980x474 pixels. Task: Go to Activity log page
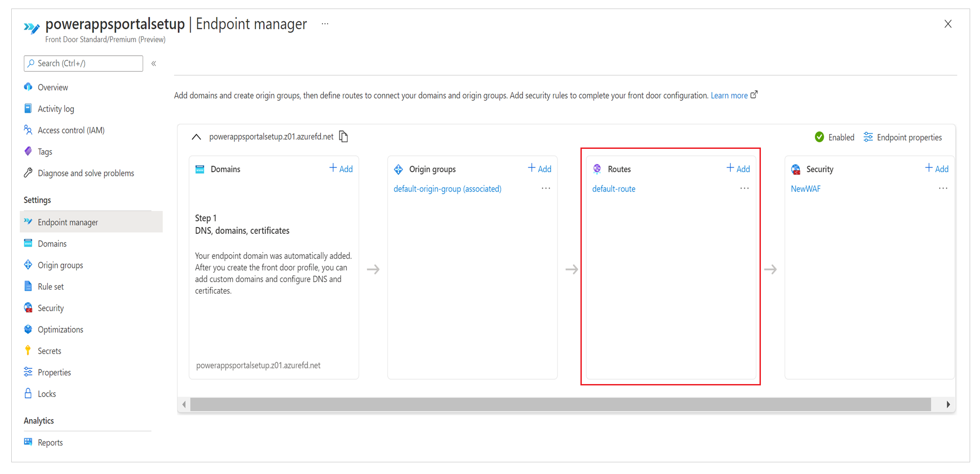pos(56,109)
